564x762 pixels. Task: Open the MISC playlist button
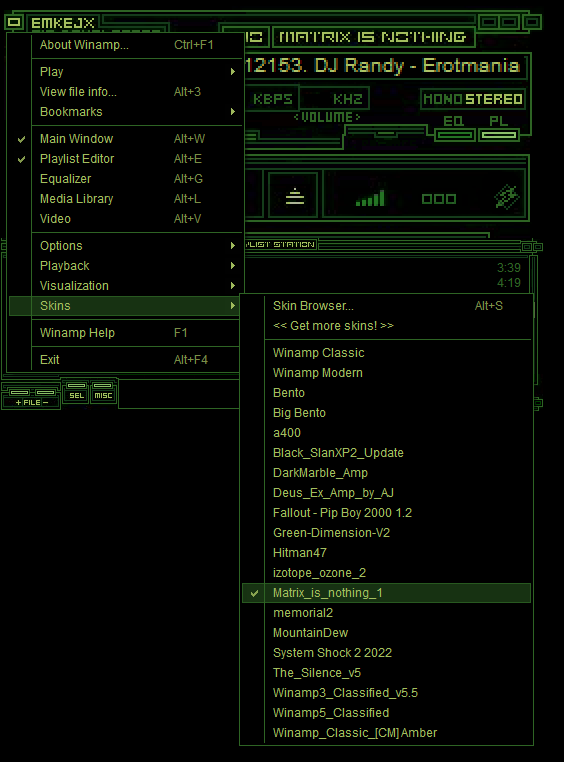(x=103, y=393)
